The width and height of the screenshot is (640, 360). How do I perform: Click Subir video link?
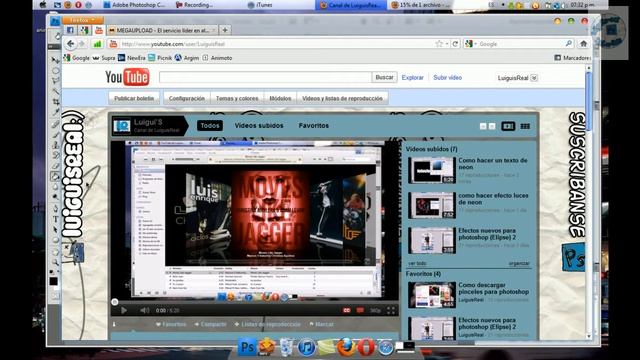[447, 78]
